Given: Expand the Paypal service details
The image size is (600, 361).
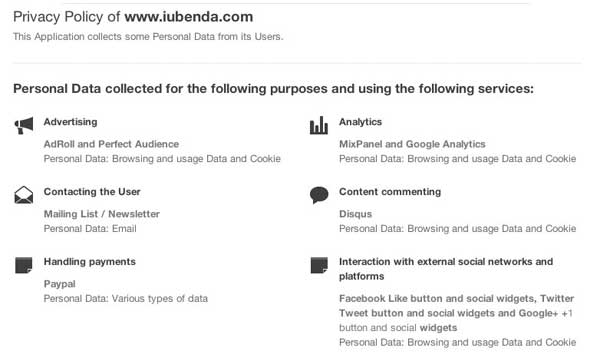Looking at the screenshot, I should (60, 284).
